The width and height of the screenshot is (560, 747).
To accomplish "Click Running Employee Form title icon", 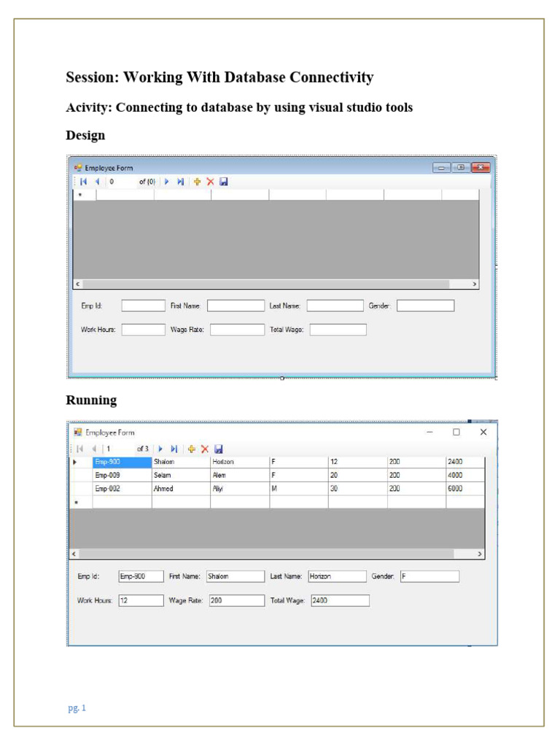I will (x=77, y=432).
